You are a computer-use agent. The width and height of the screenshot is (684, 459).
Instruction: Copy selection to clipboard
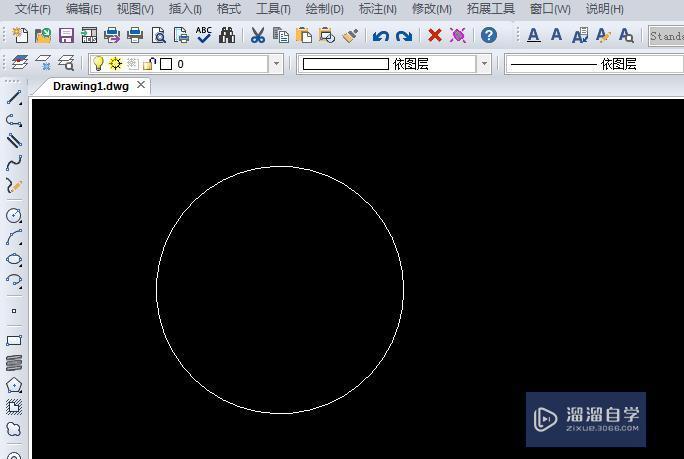pyautogui.click(x=280, y=35)
